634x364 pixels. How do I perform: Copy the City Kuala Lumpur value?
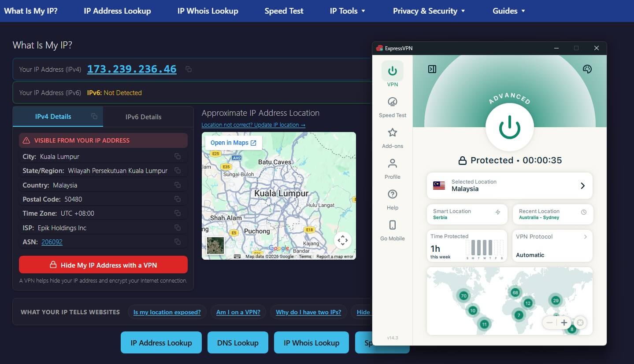coord(178,156)
